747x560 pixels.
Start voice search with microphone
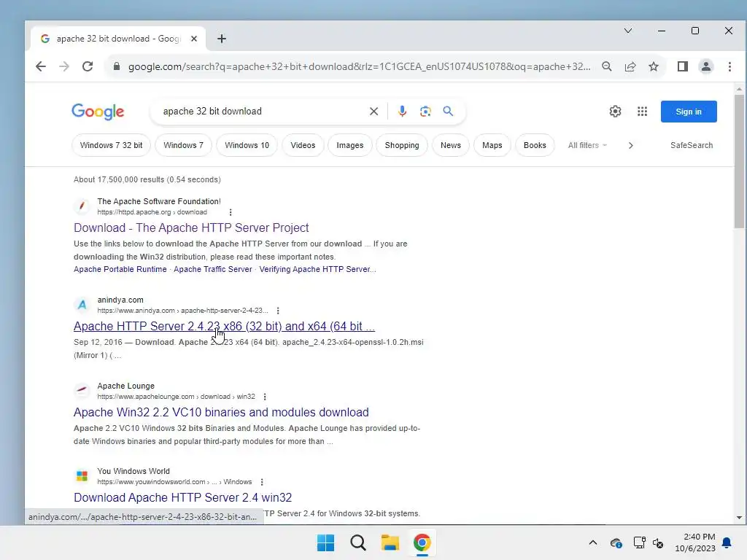click(402, 112)
